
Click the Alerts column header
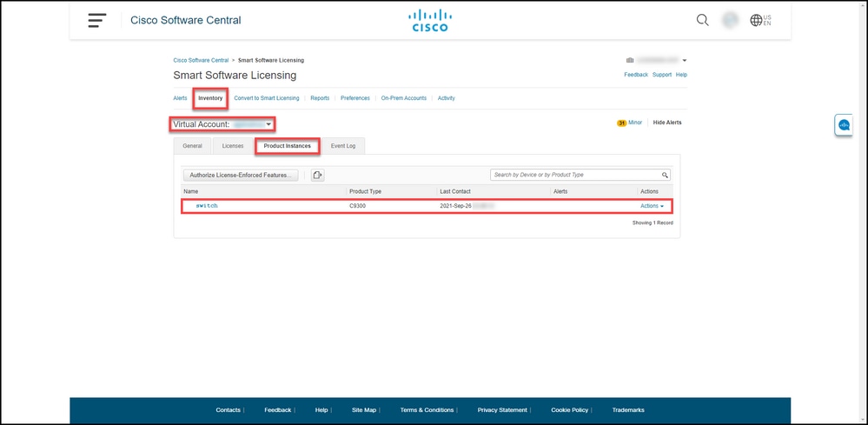(560, 191)
